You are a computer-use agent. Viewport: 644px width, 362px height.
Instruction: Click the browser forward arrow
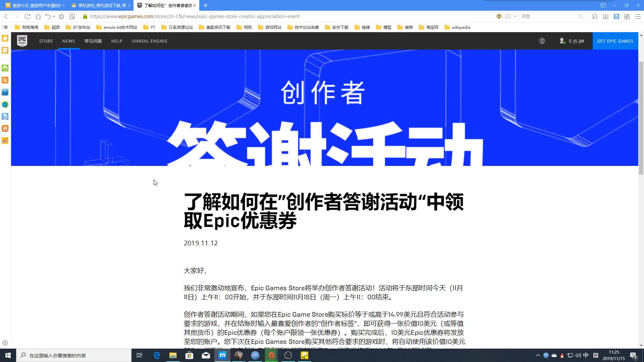[16, 16]
